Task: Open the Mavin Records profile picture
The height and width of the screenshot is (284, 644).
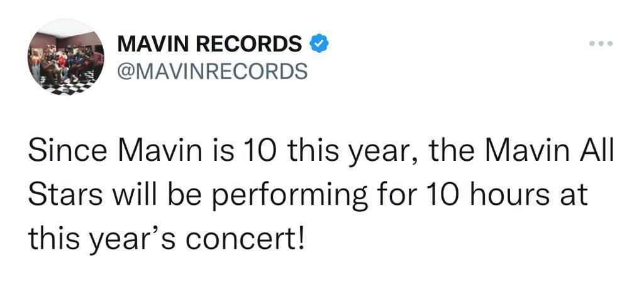Action: pos(66,57)
